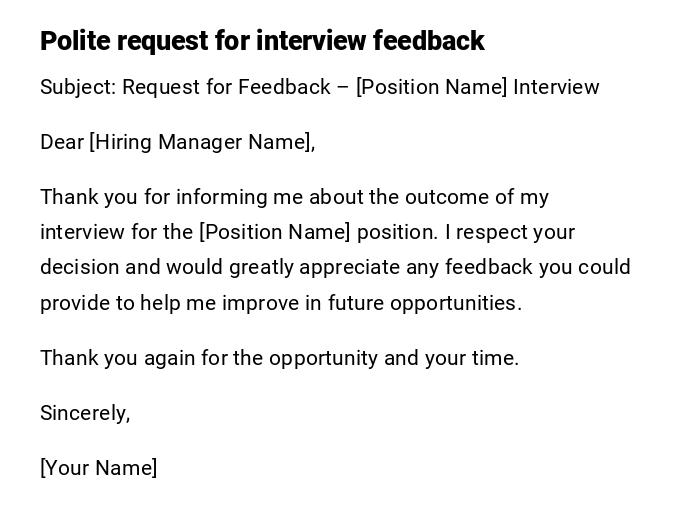This screenshot has width=700, height=530.
Task: Click "Thank you for informing me" opening the body paragraph
Action: 160,197
